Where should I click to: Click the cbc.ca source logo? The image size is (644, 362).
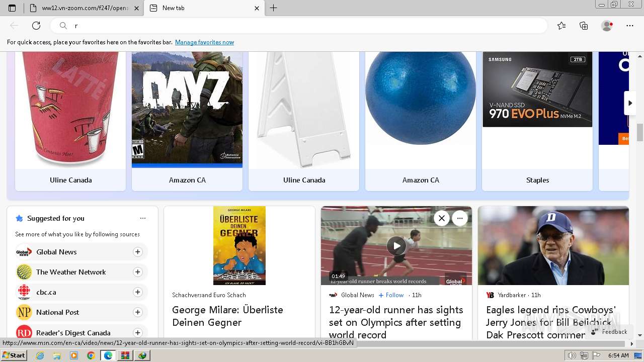pos(24,292)
